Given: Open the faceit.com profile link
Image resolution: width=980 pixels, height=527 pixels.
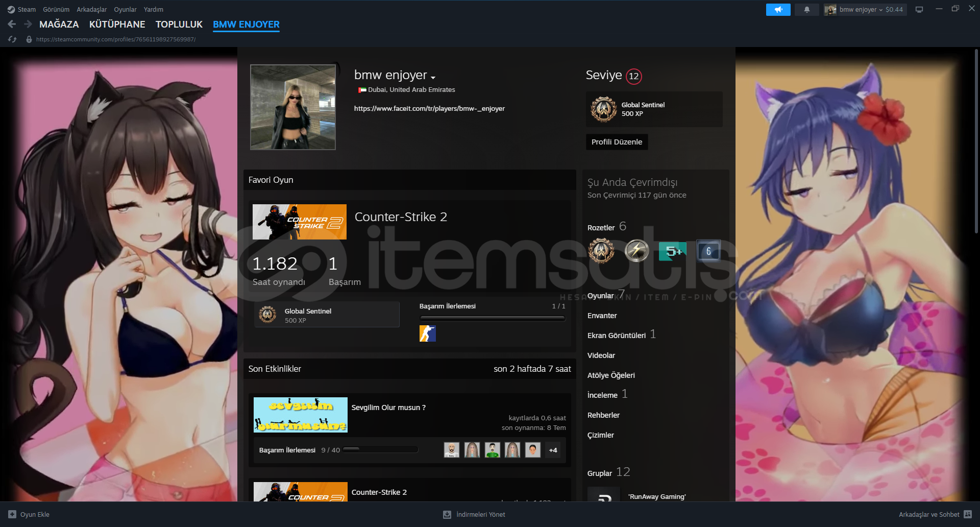Looking at the screenshot, I should pyautogui.click(x=429, y=108).
